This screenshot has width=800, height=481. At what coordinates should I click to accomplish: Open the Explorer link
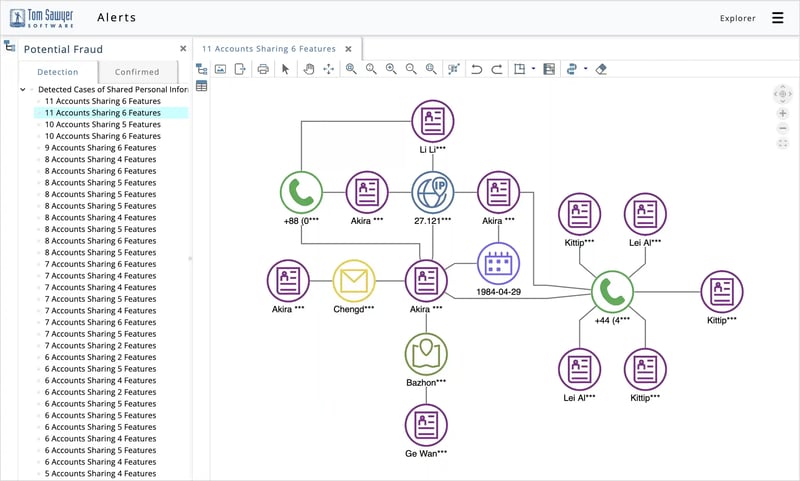click(738, 18)
